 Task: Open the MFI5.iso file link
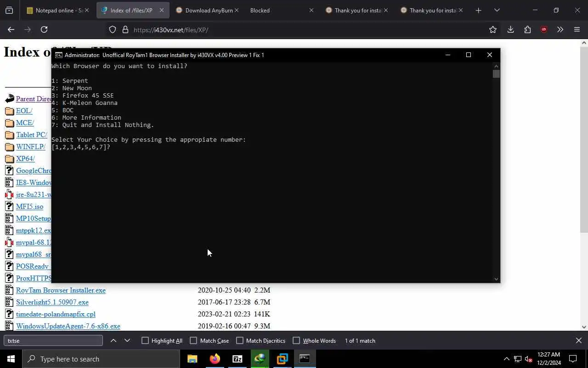point(29,207)
